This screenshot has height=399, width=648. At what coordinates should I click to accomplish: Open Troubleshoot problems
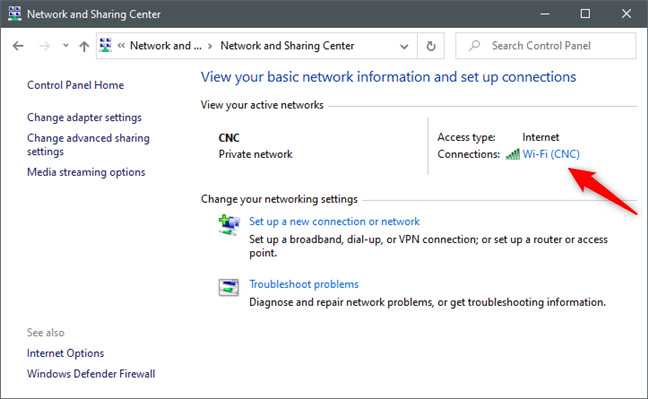point(304,284)
